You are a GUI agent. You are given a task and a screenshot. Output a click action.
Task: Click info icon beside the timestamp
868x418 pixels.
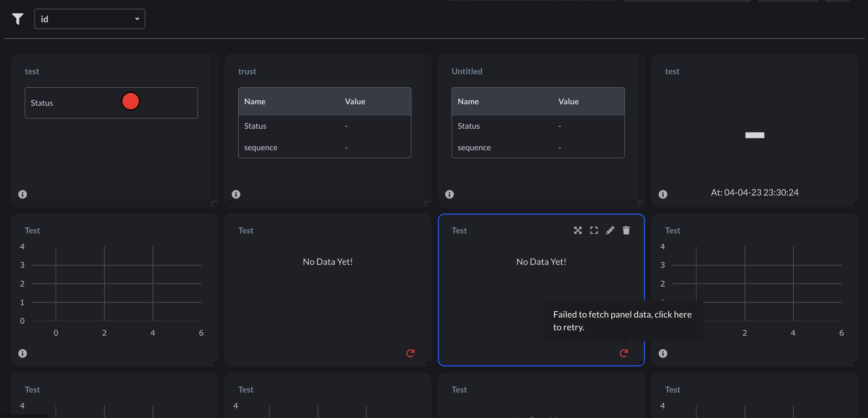coord(663,194)
